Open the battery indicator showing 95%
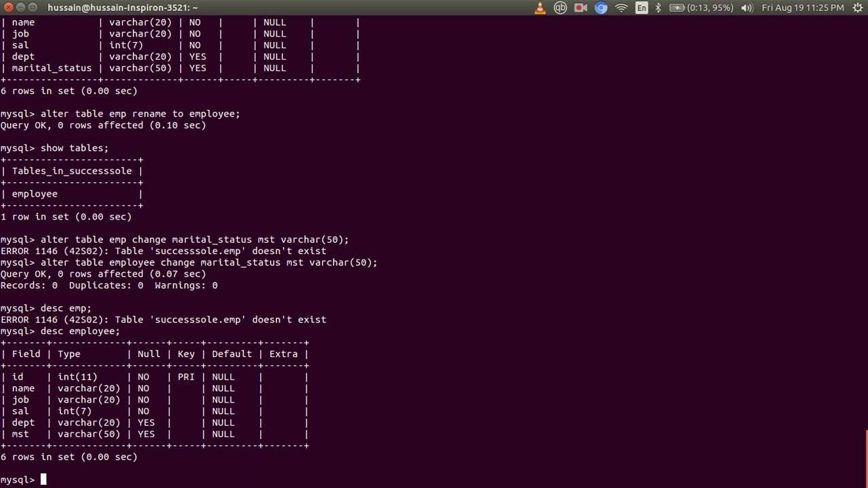Image resolution: width=868 pixels, height=488 pixels. [701, 7]
